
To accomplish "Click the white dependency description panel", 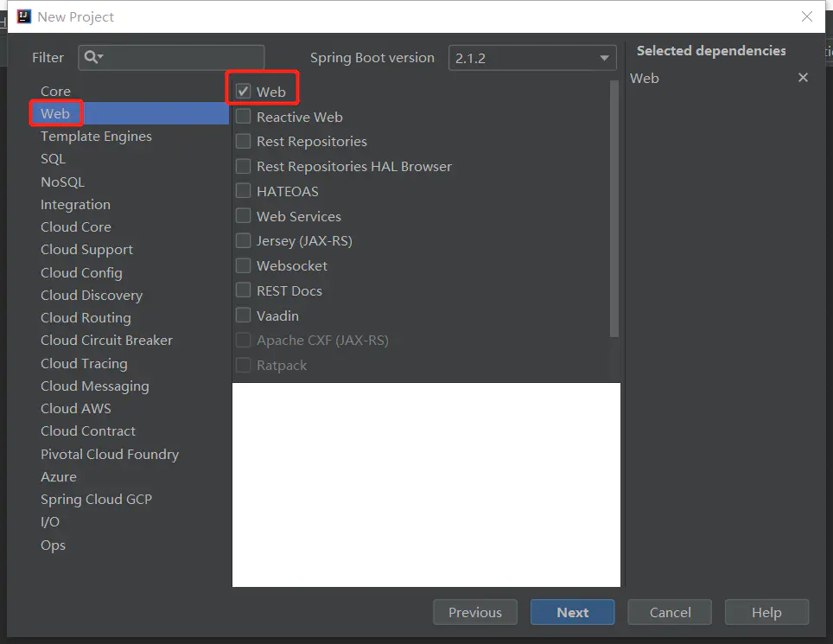I will [x=426, y=485].
